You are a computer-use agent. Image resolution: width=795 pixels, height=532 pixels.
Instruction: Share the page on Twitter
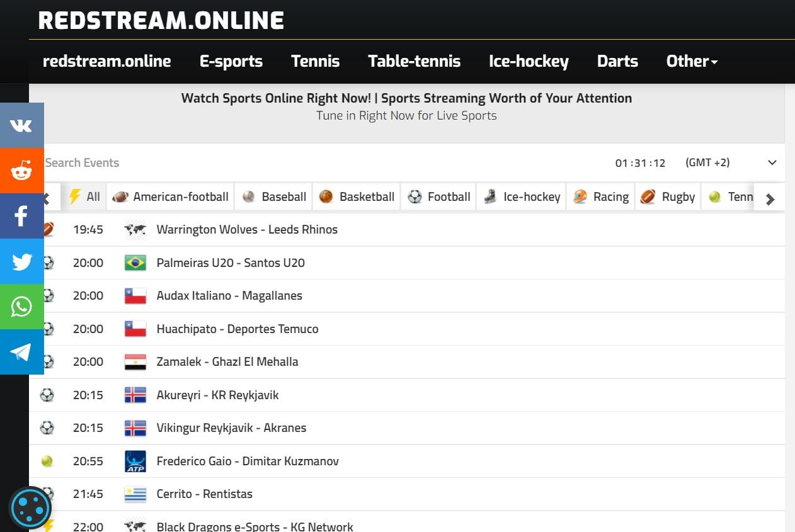(21, 261)
